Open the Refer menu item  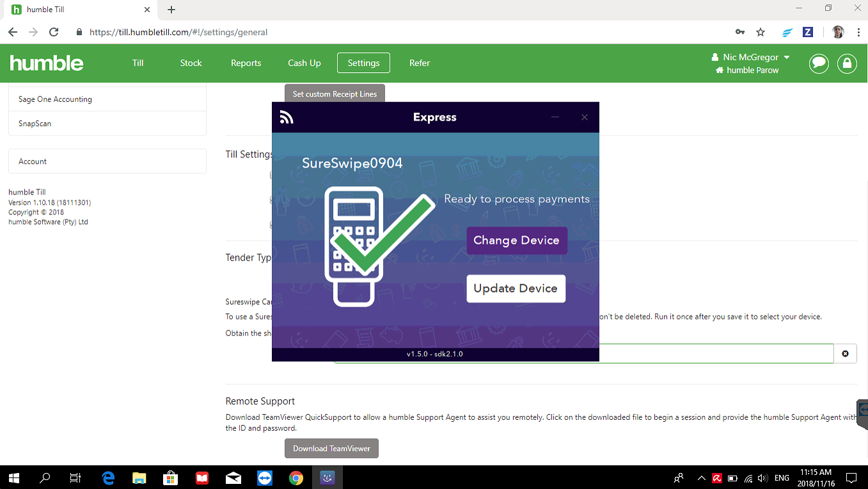click(420, 63)
